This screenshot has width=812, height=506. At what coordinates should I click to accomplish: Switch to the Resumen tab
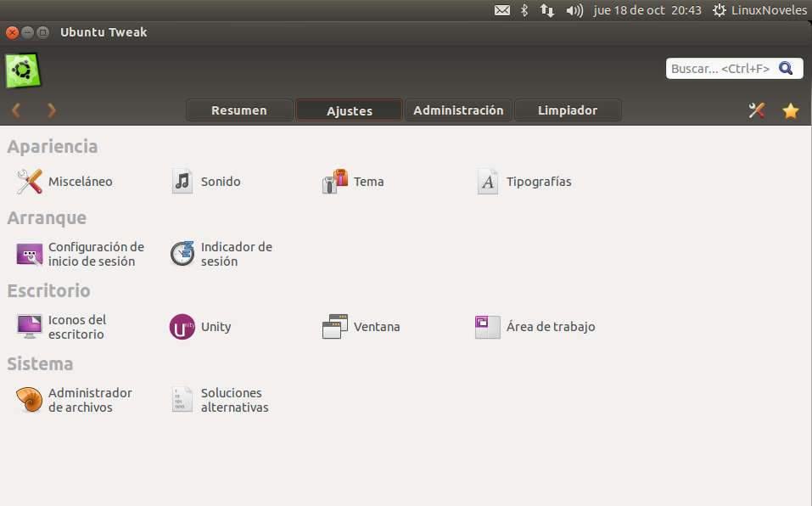click(239, 110)
